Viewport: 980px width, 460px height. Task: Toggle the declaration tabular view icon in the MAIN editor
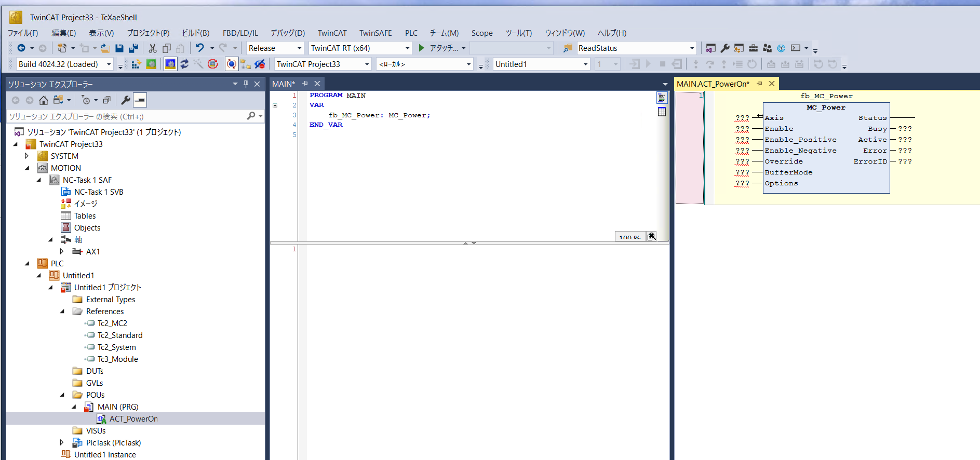coord(662,112)
